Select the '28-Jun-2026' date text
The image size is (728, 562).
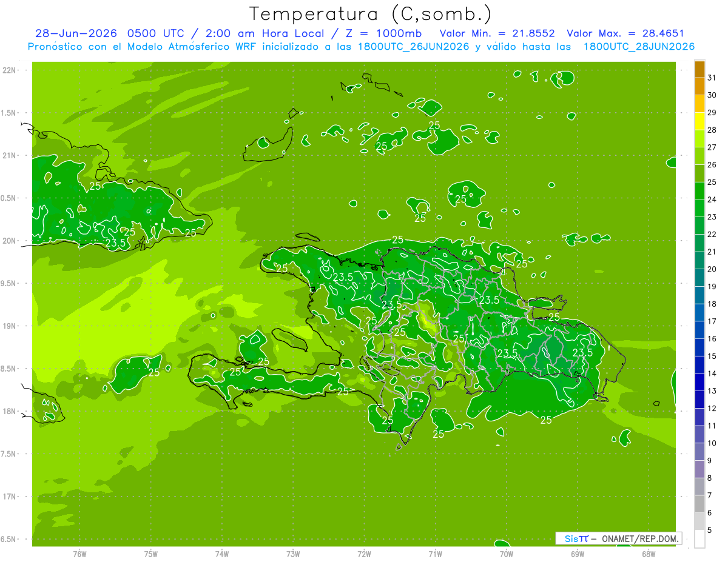(x=76, y=33)
